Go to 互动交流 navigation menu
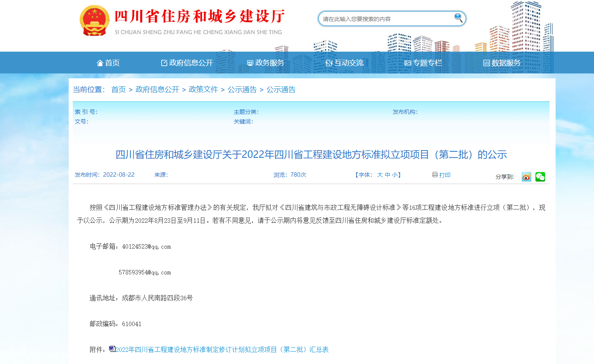Viewport: 594px width, 364px height. 345,63
